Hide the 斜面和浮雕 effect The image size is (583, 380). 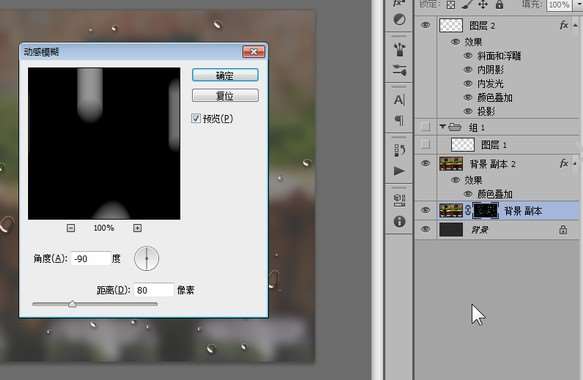coord(468,56)
